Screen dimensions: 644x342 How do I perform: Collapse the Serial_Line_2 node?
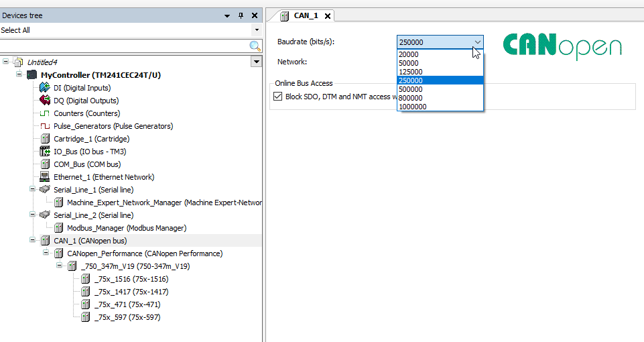32,214
